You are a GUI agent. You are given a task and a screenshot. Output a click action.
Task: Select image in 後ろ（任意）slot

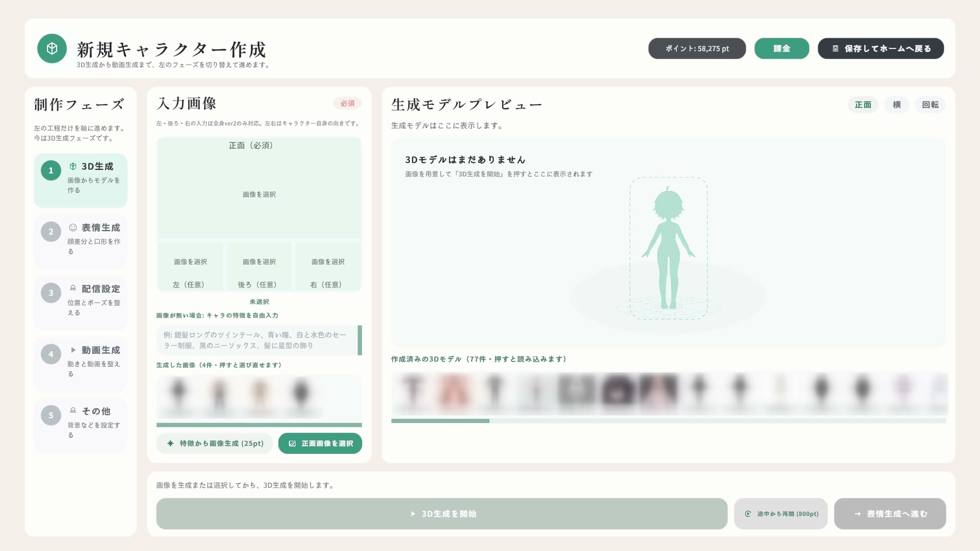(x=259, y=266)
